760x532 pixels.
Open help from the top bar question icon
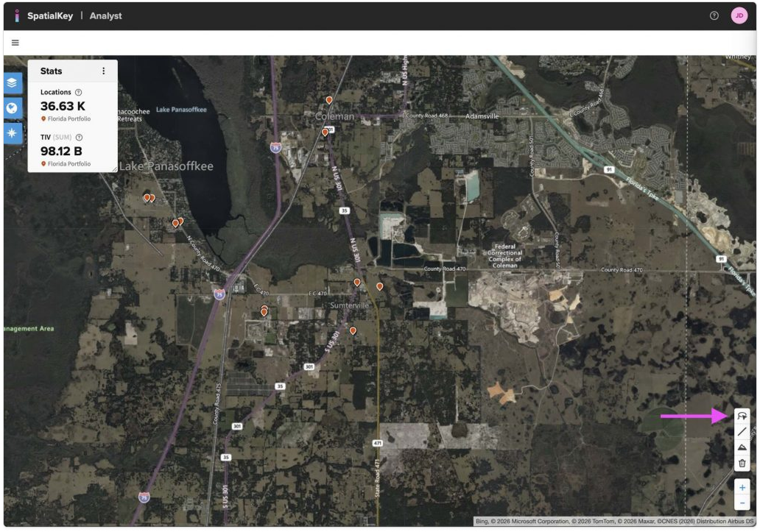click(x=714, y=15)
